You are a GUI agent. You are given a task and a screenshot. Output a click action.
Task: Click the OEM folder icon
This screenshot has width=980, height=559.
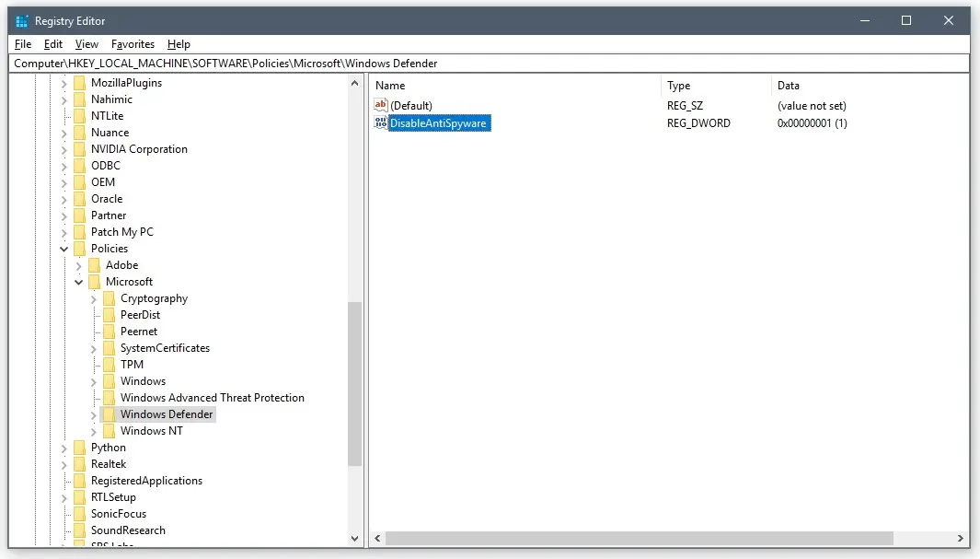[79, 182]
